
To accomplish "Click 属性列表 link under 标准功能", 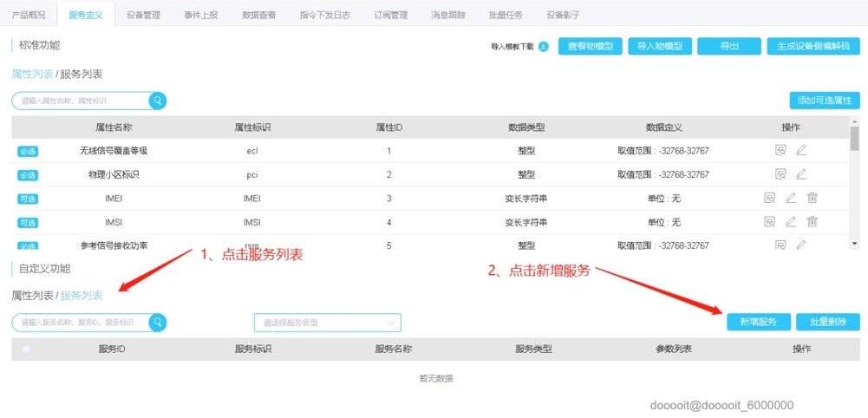I will point(32,75).
